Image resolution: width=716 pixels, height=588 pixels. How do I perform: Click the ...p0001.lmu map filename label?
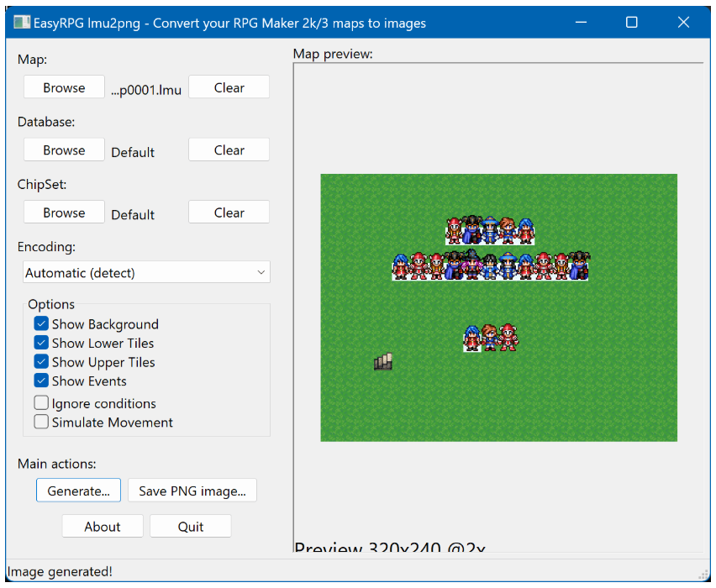(x=146, y=90)
